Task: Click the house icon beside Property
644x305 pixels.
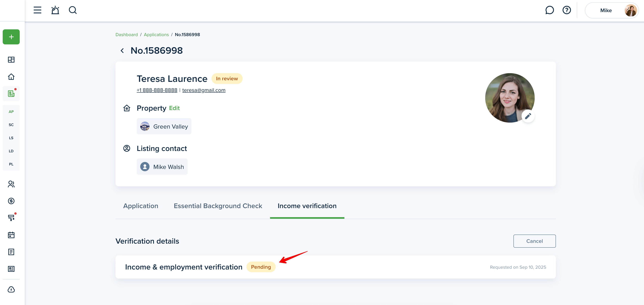Action: click(127, 108)
